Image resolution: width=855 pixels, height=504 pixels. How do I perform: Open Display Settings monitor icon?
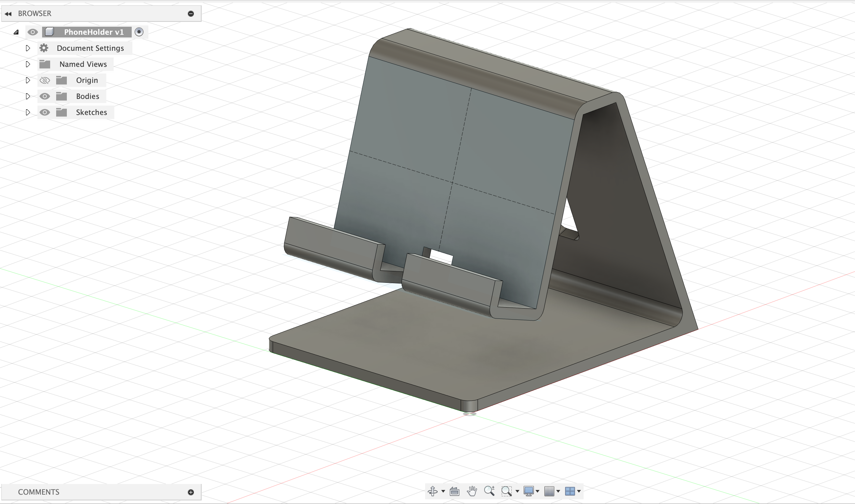pyautogui.click(x=528, y=491)
